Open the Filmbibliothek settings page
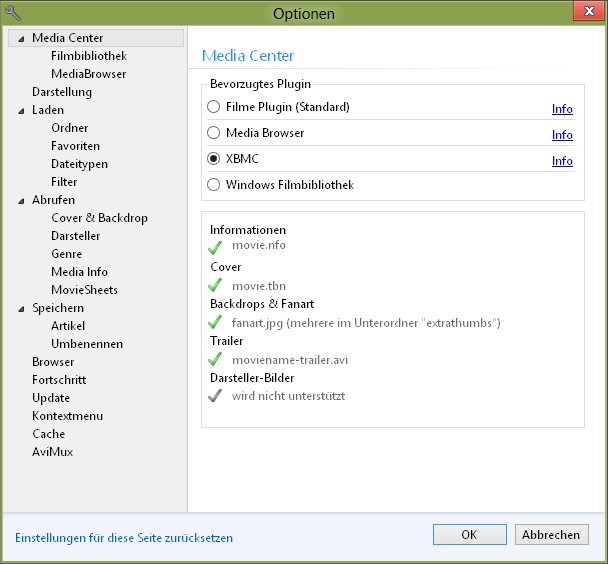The image size is (608, 564). coord(89,56)
